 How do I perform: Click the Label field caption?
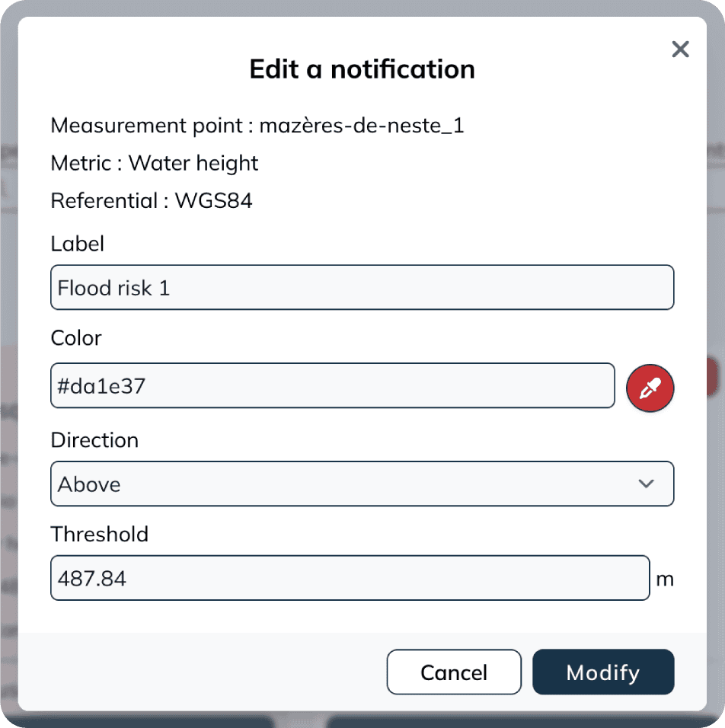(78, 244)
